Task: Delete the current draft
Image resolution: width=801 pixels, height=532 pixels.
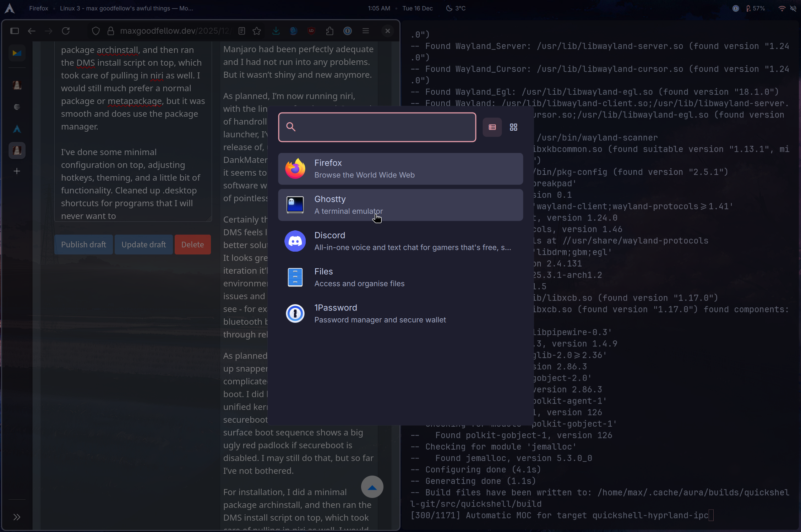Action: pos(192,244)
